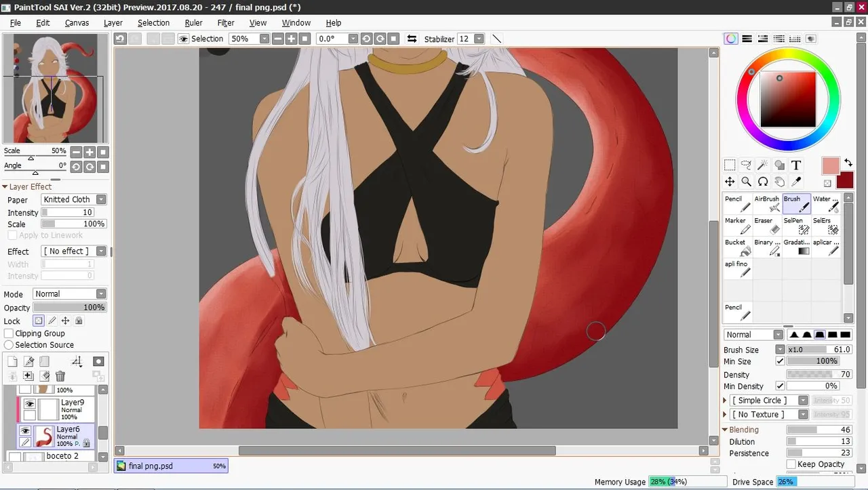Open the Canvas menu

pos(77,23)
